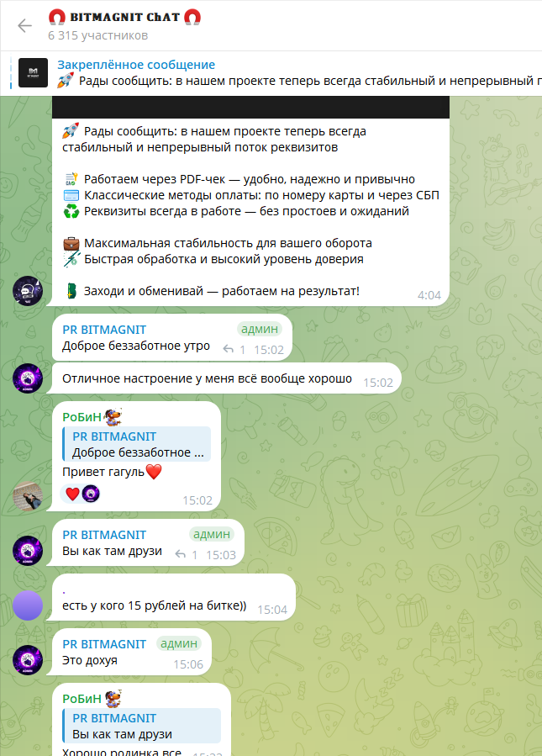Click message 'есть у кого 15 рублей на битке))'
Image resolution: width=542 pixels, height=756 pixels.
(154, 605)
